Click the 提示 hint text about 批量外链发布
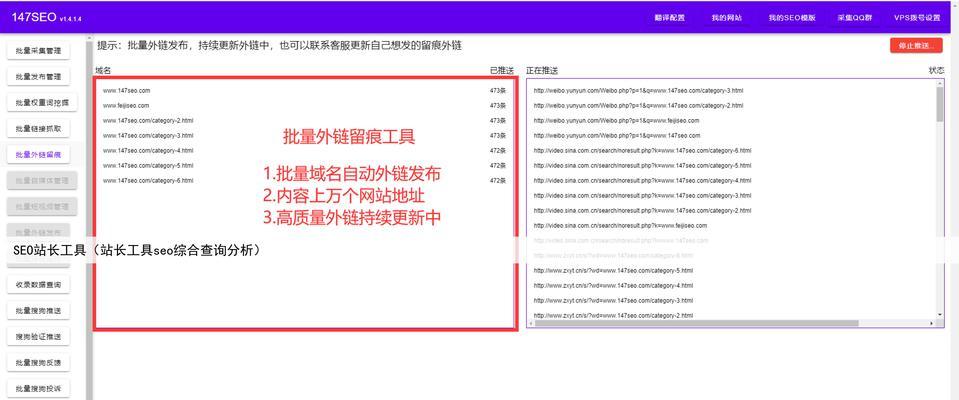This screenshot has height=400, width=959. (x=279, y=46)
